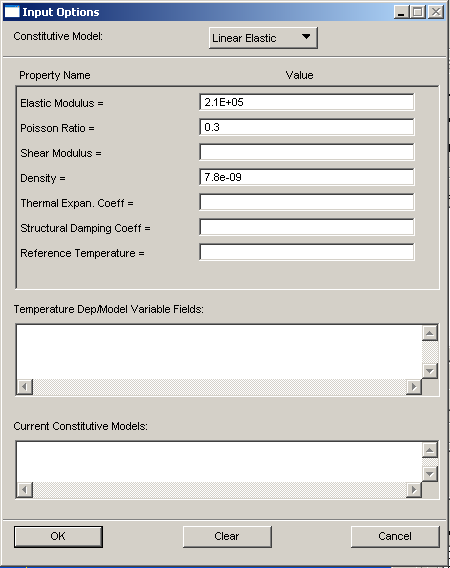Screen dimensions: 450x568
Task: Click the Cancel button
Action: (395, 536)
